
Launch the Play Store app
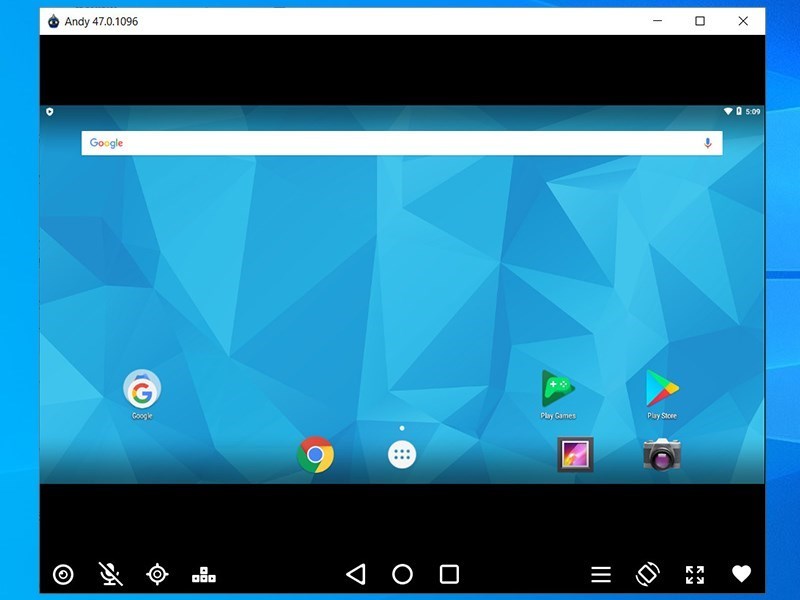[x=663, y=389]
